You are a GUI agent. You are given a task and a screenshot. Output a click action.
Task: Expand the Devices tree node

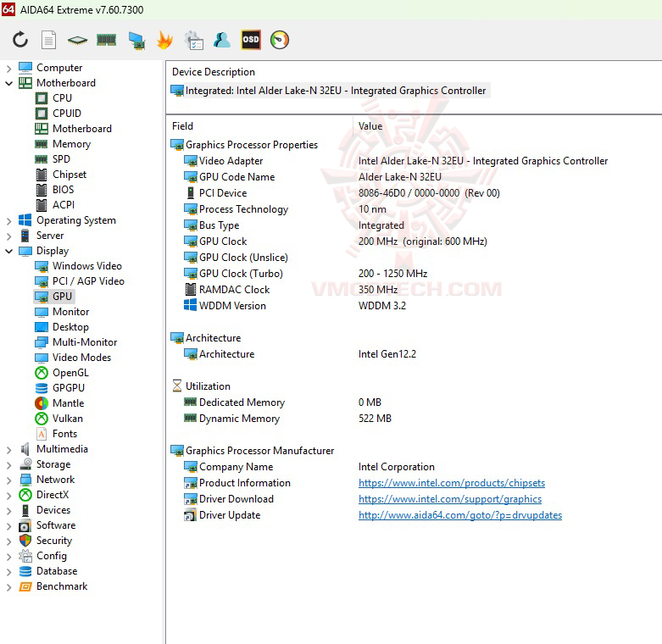pyautogui.click(x=8, y=511)
